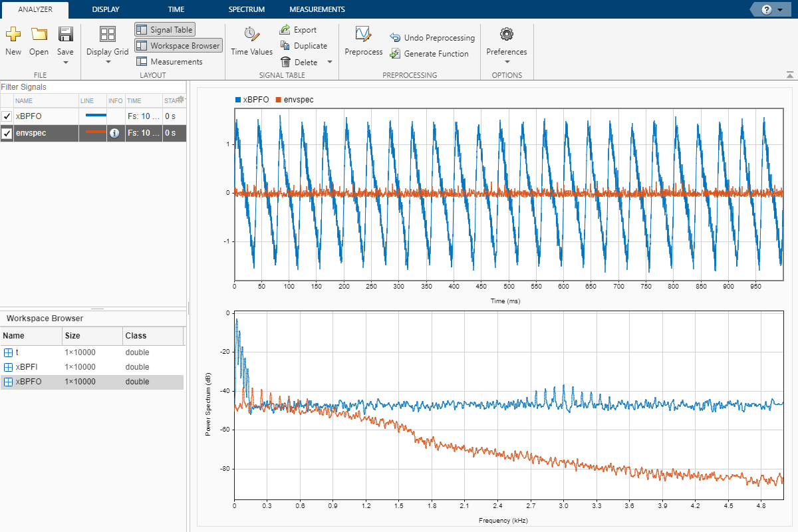The height and width of the screenshot is (532, 798).
Task: Click the Preprocess icon
Action: coord(363,35)
